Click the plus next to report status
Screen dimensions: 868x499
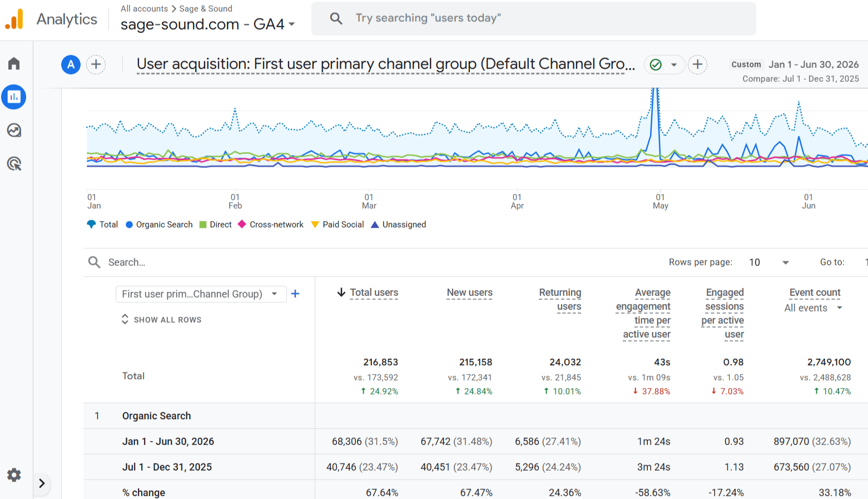[x=697, y=65]
